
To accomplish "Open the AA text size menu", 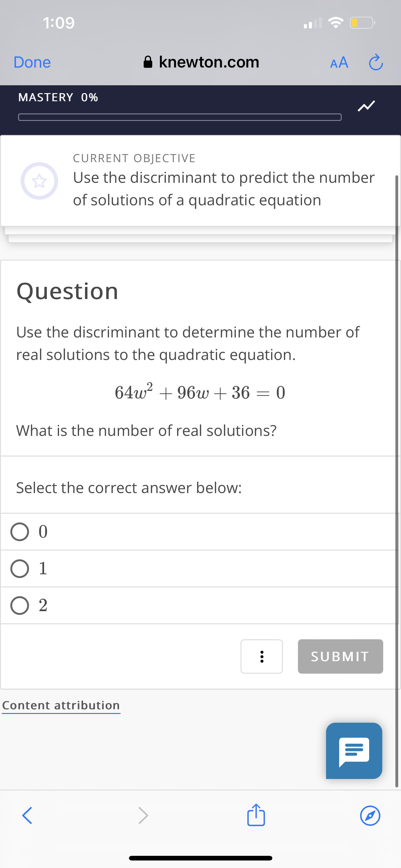I will 339,62.
